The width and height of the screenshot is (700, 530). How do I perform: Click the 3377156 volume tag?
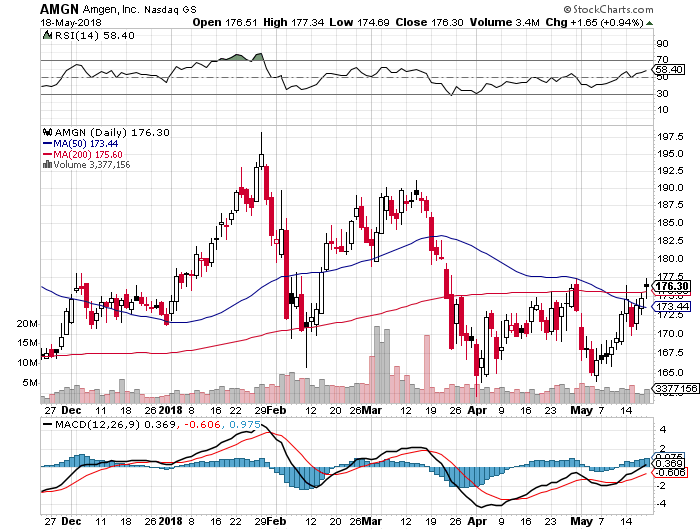(x=675, y=388)
